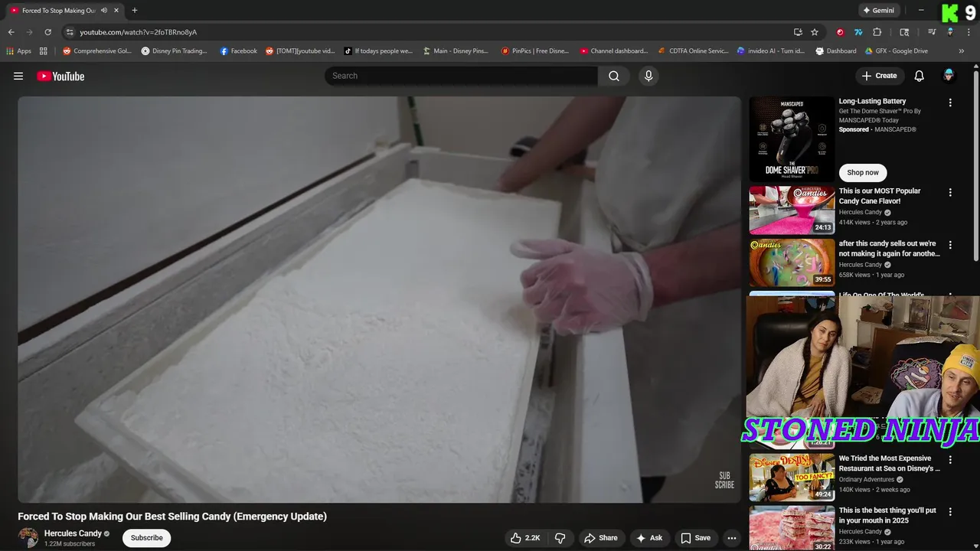
Task: Open the Gemini button in Chrome
Action: [878, 11]
